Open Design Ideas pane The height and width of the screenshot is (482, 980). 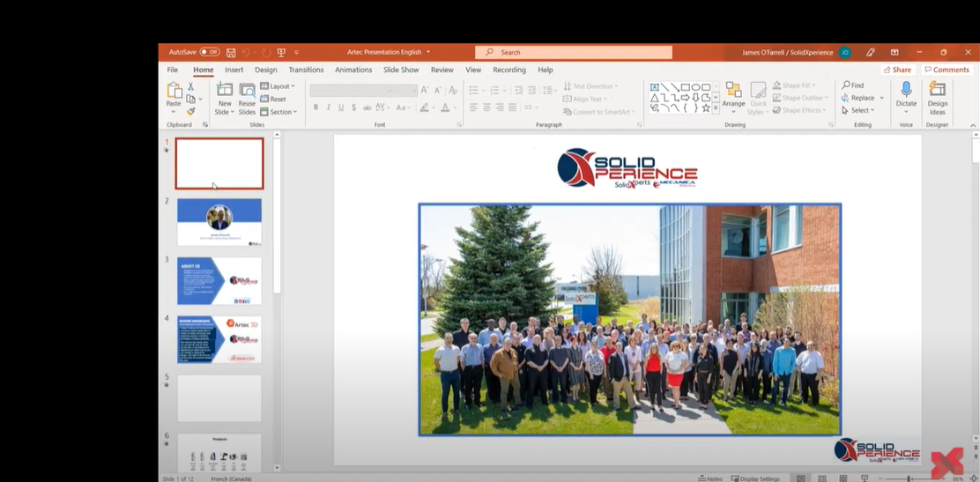[938, 98]
